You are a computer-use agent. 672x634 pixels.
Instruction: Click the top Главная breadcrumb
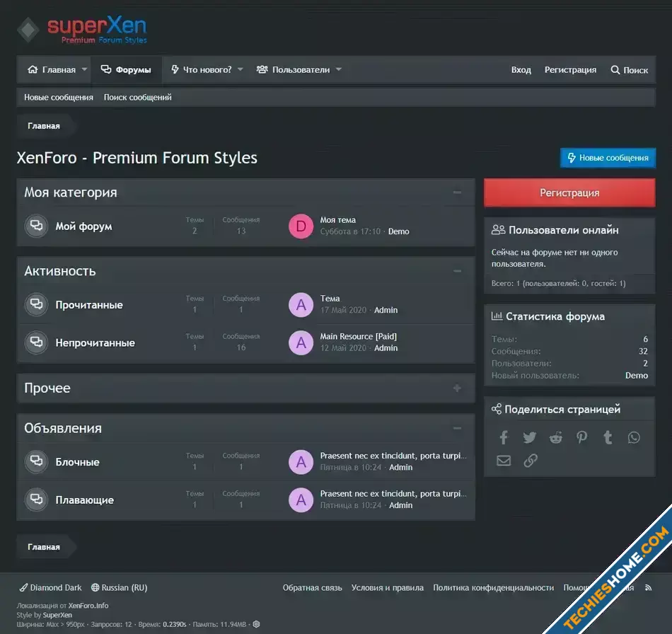click(44, 126)
